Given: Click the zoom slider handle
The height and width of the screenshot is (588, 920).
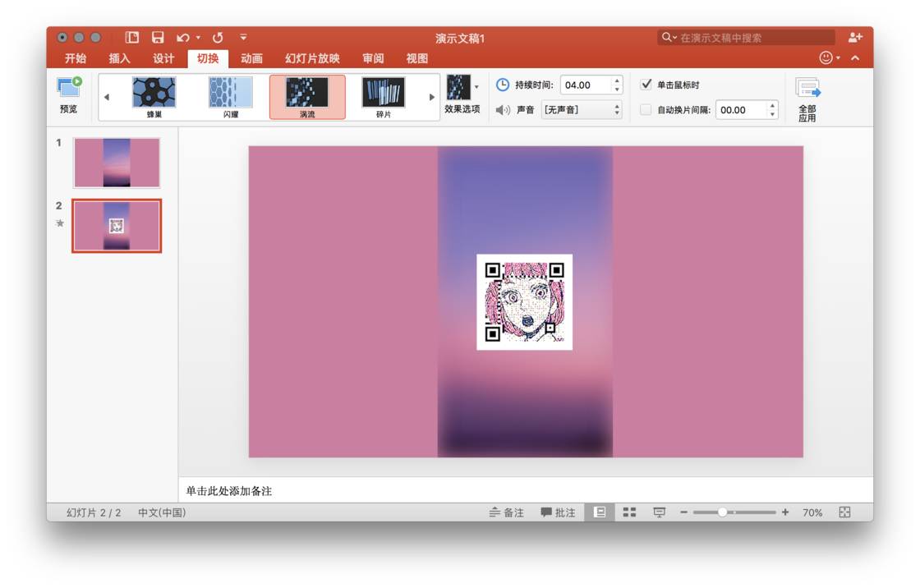Looking at the screenshot, I should point(722,512).
